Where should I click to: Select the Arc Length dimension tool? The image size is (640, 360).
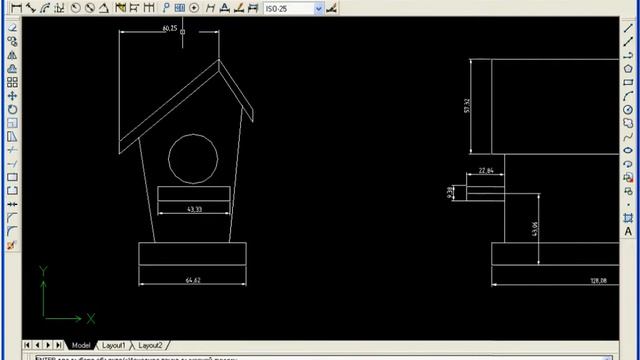coord(45,8)
